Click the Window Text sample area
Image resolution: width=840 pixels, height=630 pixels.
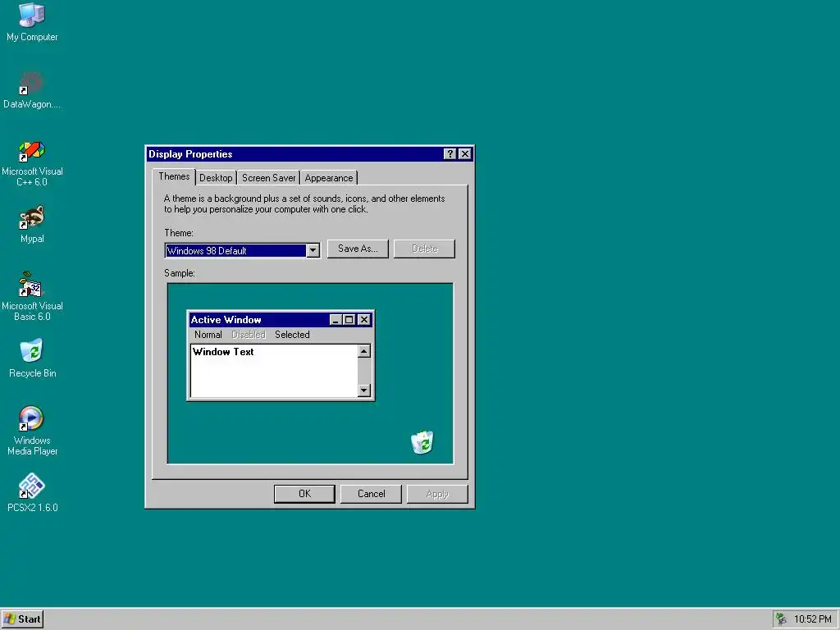coord(274,371)
